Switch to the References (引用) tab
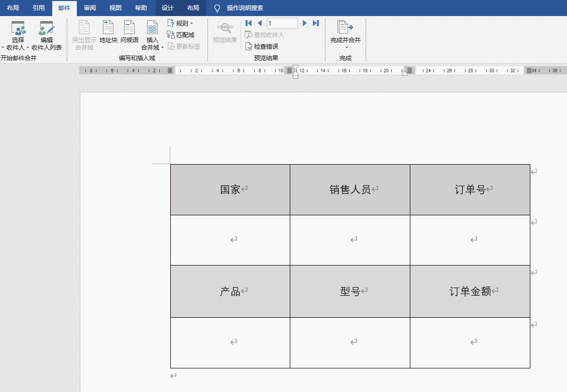The width and height of the screenshot is (567, 392). [x=38, y=8]
